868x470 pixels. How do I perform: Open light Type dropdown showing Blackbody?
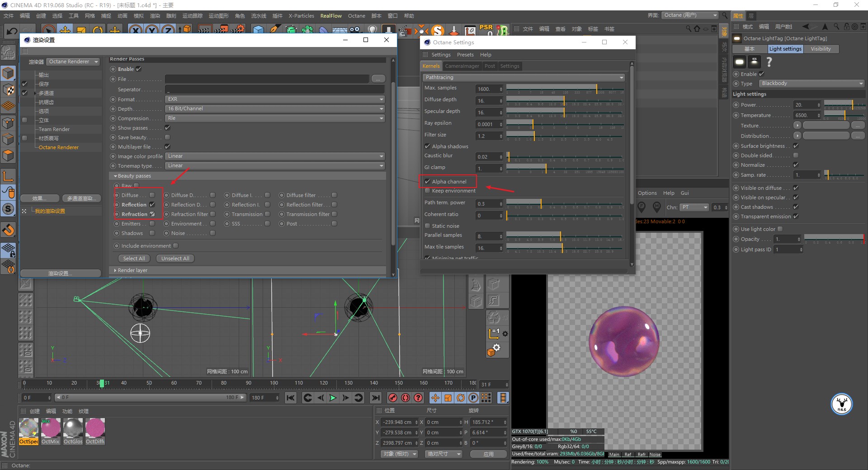coord(811,84)
